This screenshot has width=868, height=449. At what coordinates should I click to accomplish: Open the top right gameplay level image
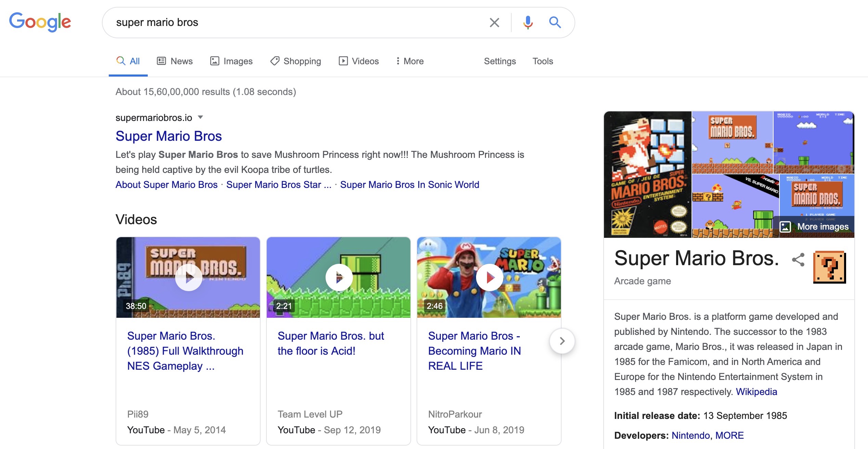tap(814, 142)
